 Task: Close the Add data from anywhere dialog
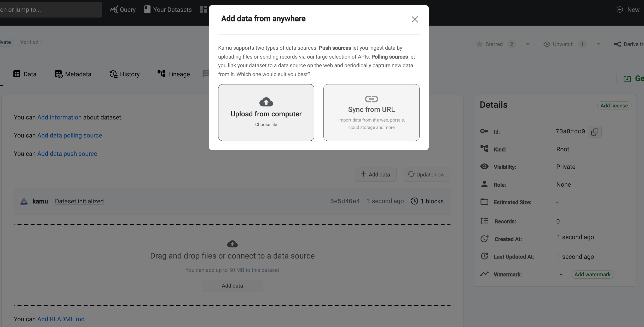415,19
